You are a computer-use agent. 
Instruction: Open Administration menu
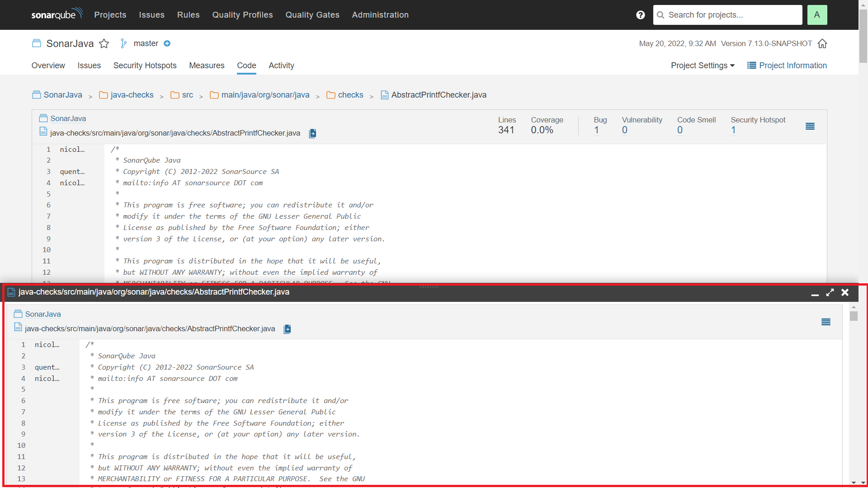[x=380, y=15]
